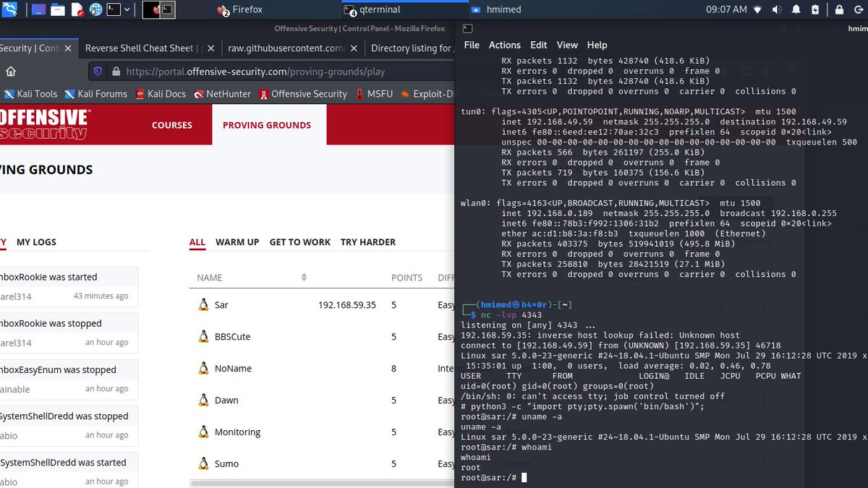Viewport: 868px width, 488px height.
Task: Close the Offensive Security browser tab
Action: [x=67, y=48]
